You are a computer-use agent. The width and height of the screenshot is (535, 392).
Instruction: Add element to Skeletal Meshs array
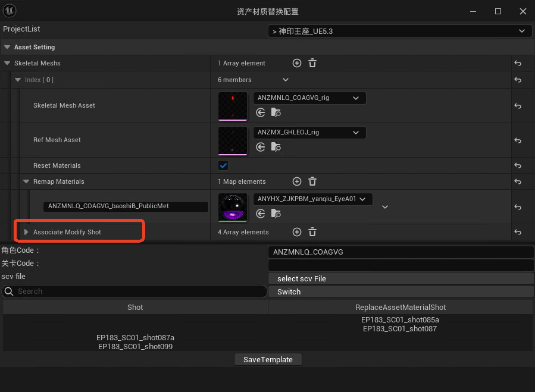point(297,63)
